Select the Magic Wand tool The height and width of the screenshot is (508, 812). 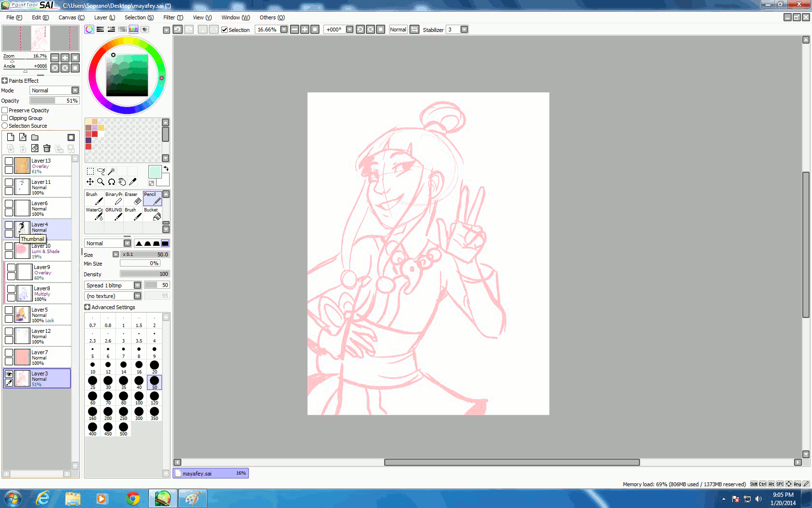tap(111, 171)
